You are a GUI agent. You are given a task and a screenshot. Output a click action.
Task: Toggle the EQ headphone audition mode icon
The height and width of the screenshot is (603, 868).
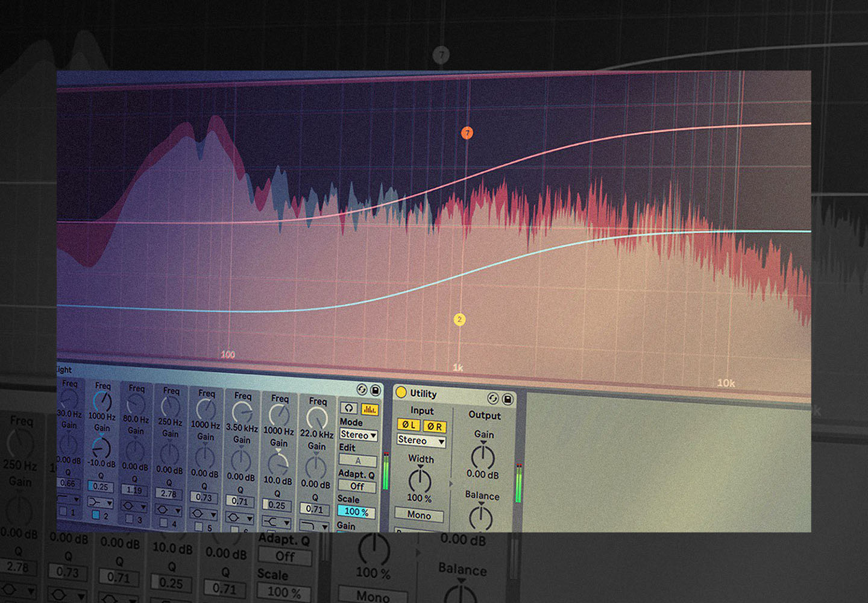tap(348, 408)
